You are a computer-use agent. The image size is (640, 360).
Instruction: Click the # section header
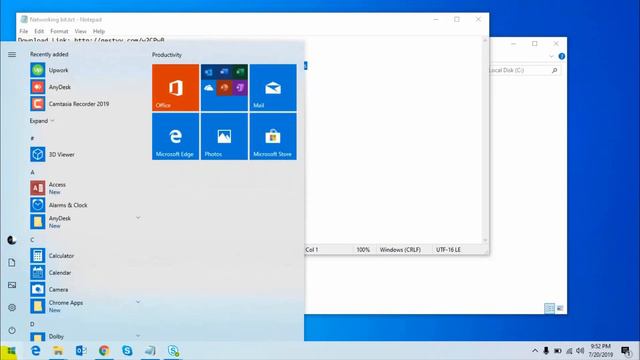[x=32, y=138]
